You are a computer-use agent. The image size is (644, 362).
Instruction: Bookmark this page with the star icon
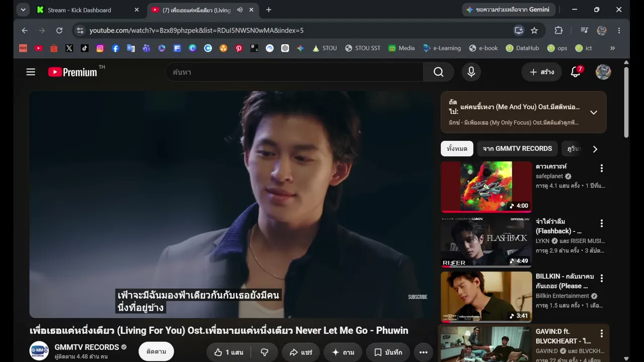click(x=534, y=30)
